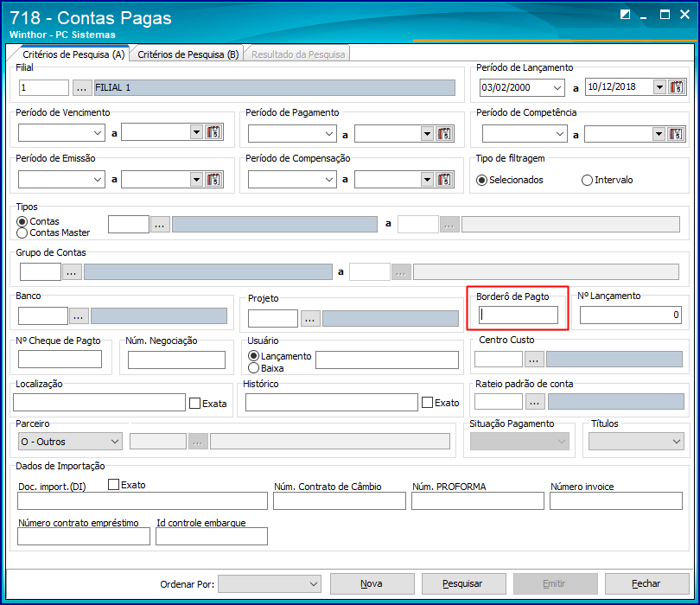
Task: Click the Número contrato empréstimo field
Action: [84, 536]
